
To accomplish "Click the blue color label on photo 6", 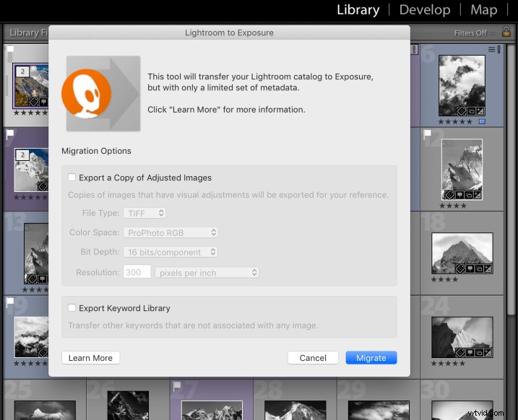I will [481, 121].
